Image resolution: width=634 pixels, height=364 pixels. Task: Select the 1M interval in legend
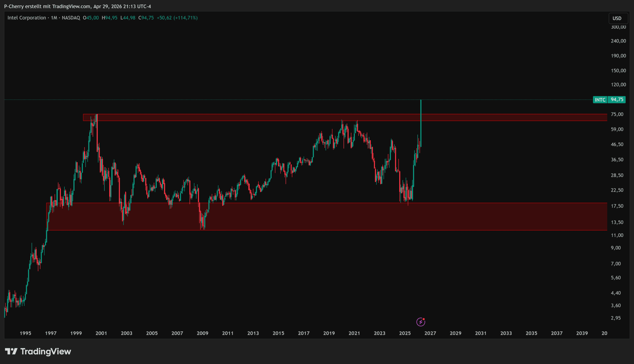54,18
